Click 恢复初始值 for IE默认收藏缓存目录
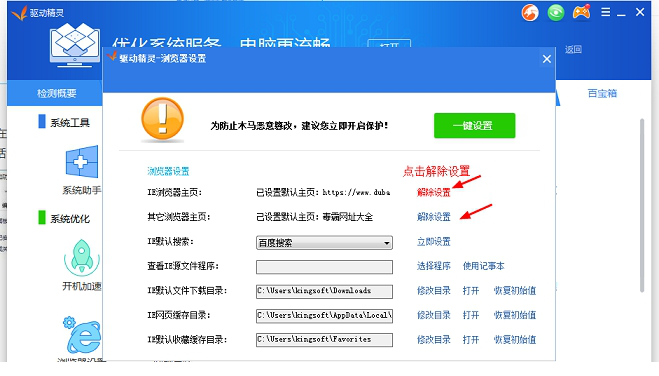The height and width of the screenshot is (376, 659). click(515, 339)
